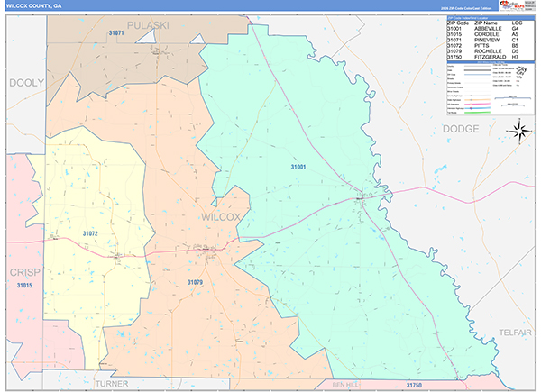Click the PULASKI county label

pos(148,25)
